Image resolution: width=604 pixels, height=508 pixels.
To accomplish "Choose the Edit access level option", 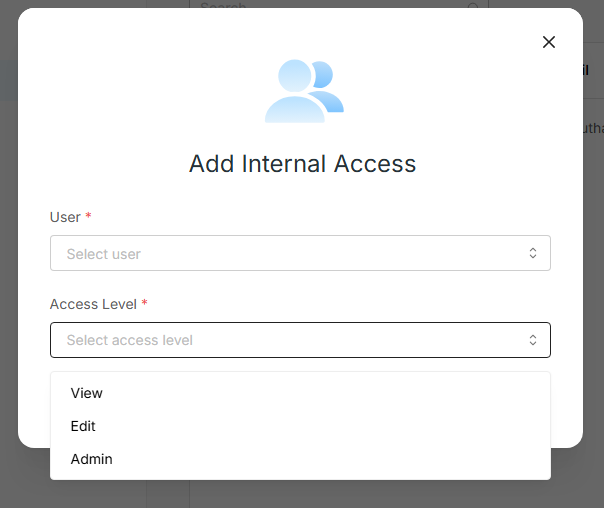I will [83, 426].
